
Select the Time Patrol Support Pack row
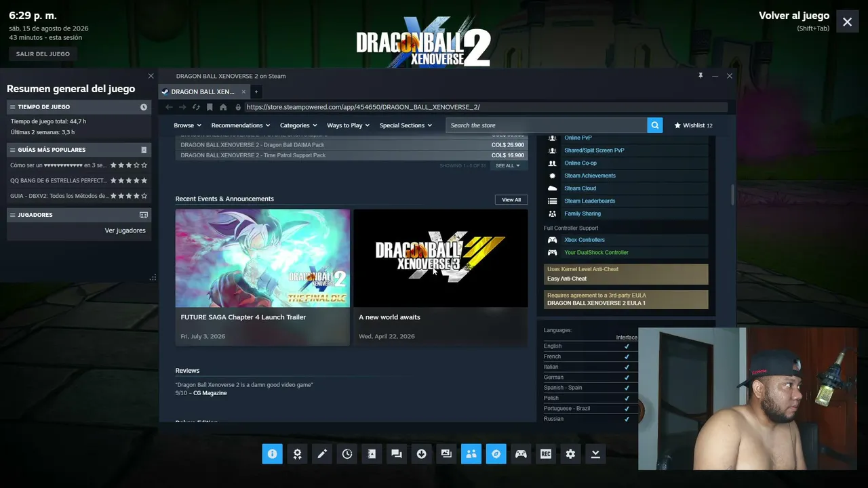tap(352, 155)
